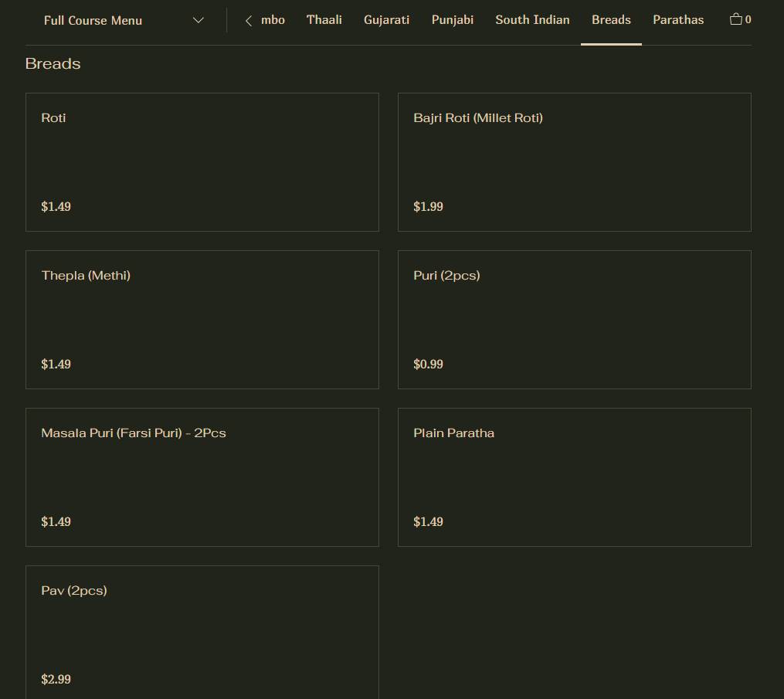784x699 pixels.
Task: Click the $1.49 price under Masala Puri
Action: (56, 521)
